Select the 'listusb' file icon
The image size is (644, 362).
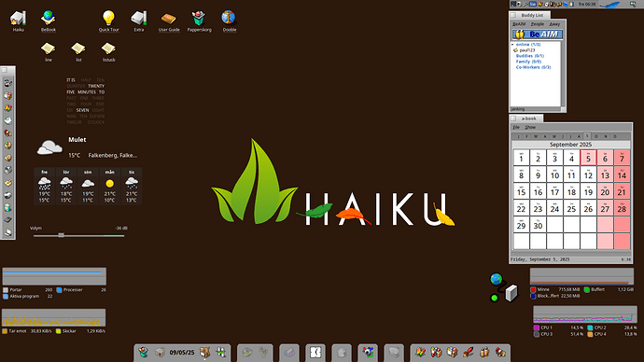click(108, 49)
